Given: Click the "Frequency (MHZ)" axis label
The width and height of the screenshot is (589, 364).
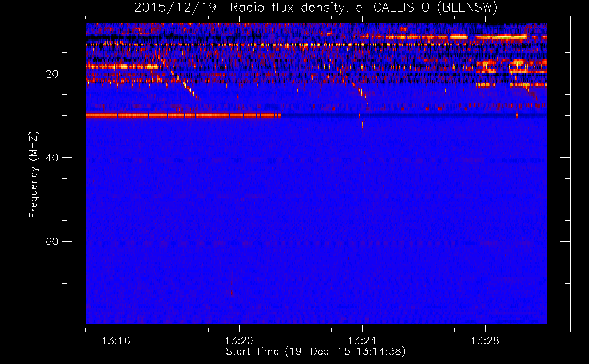Looking at the screenshot, I should click(33, 175).
